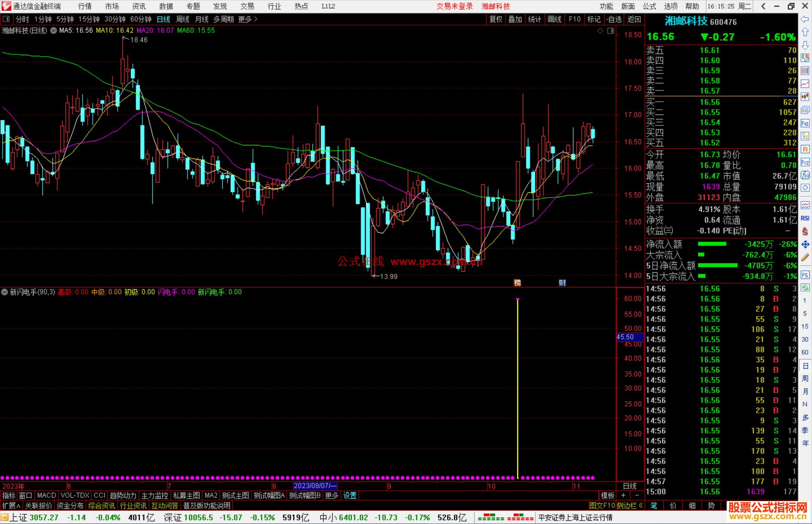Zoom in chart with the + button
The width and height of the screenshot is (812, 524).
(x=623, y=495)
